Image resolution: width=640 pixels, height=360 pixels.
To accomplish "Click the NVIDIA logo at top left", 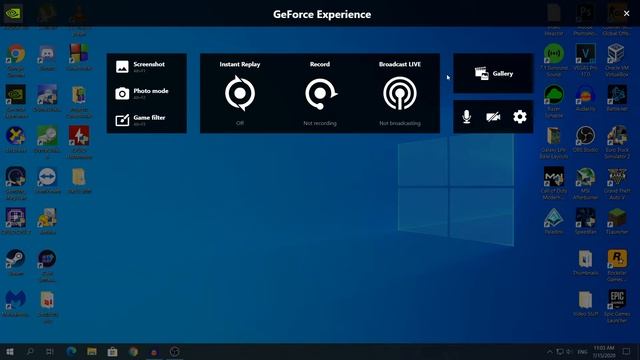I will pos(13,13).
